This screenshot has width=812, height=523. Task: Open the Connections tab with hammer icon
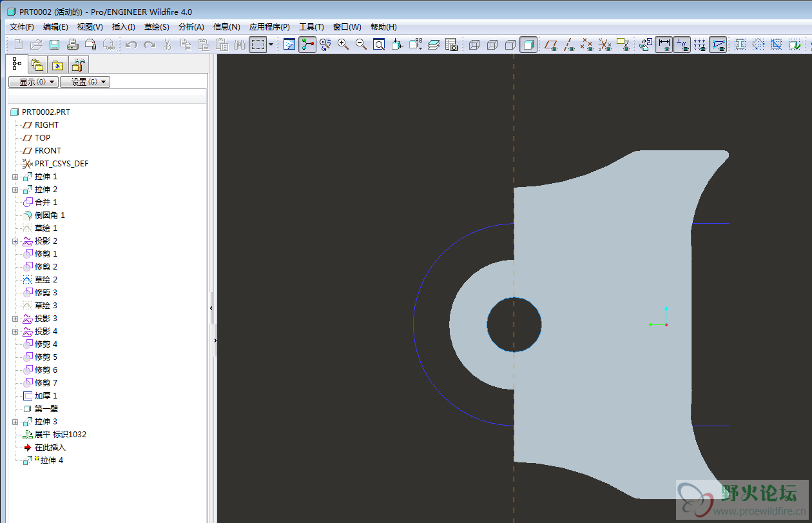pos(79,64)
